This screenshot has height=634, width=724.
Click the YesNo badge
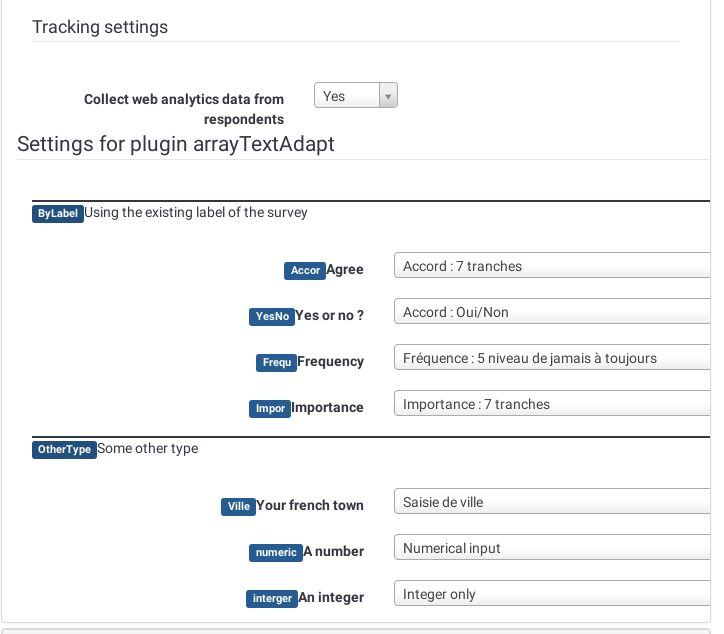[x=271, y=316]
